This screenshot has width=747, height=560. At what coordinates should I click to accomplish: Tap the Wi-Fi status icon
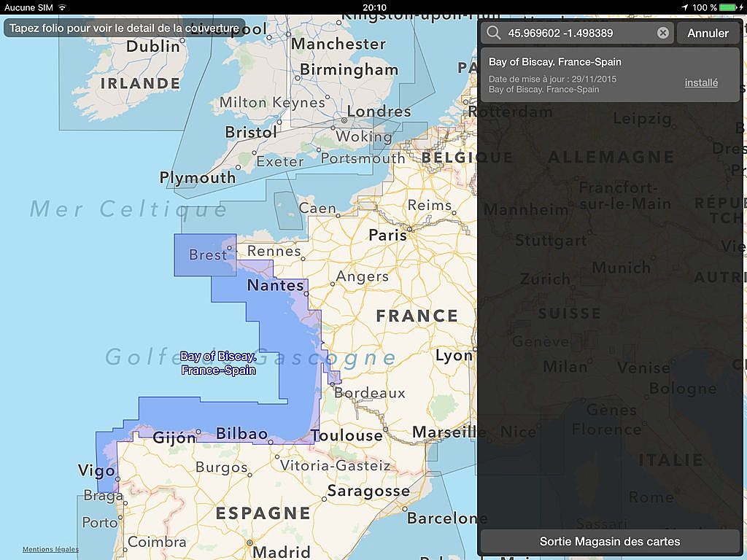62,7
